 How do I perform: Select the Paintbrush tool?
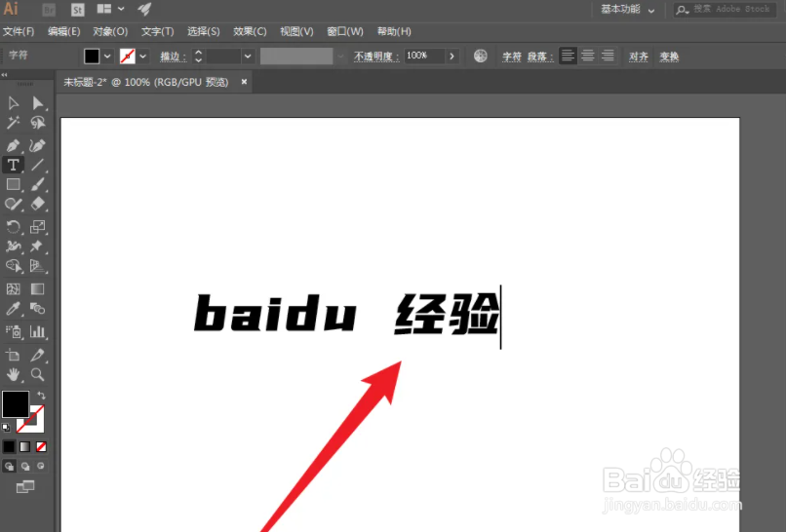click(38, 184)
